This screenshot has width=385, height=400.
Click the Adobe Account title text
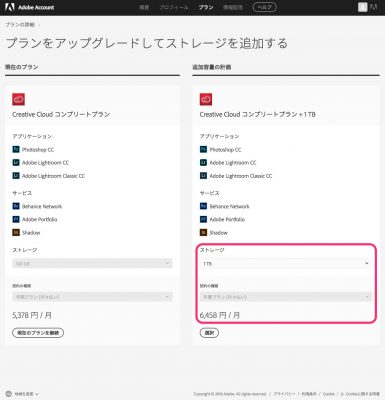pyautogui.click(x=36, y=7)
